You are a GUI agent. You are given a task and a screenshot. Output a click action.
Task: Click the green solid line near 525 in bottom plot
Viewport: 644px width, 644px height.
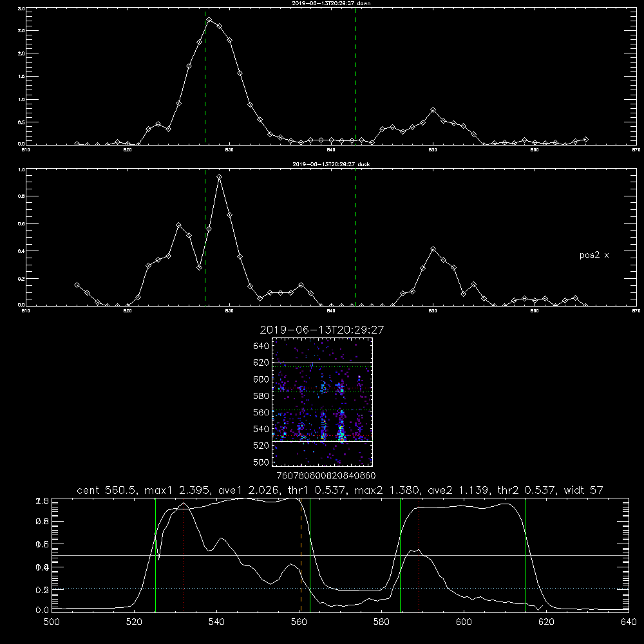pos(155,555)
